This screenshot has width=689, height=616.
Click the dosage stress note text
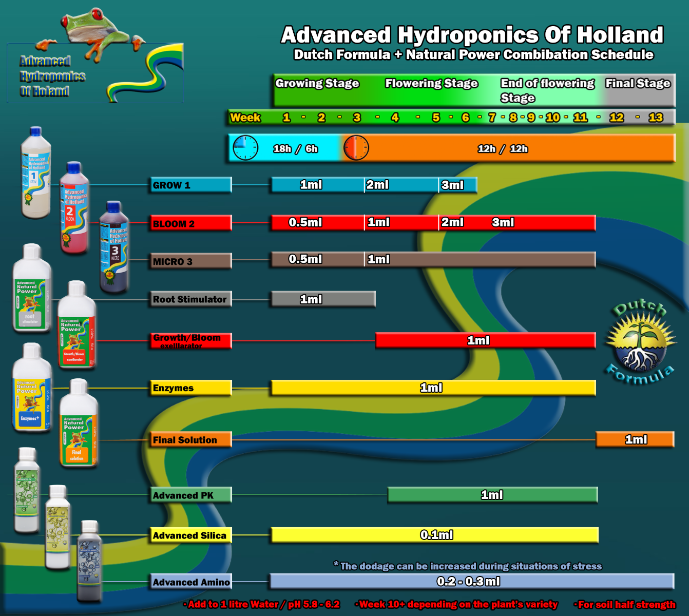point(468,566)
